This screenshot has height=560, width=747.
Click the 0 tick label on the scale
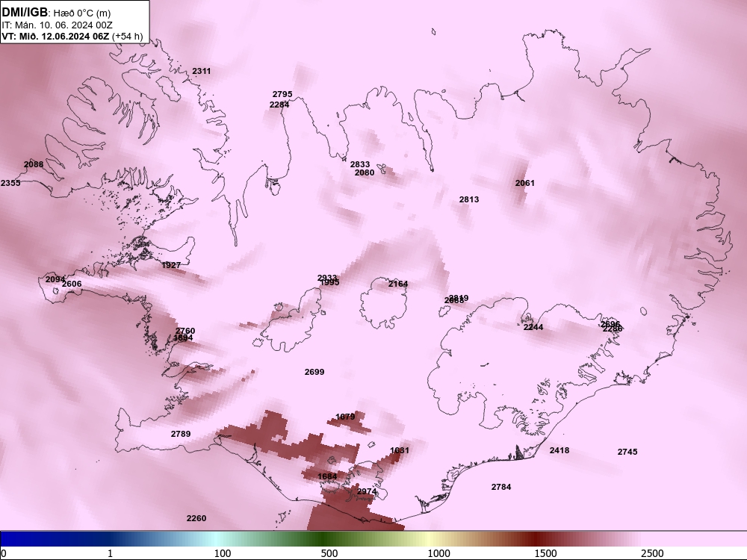point(4,553)
